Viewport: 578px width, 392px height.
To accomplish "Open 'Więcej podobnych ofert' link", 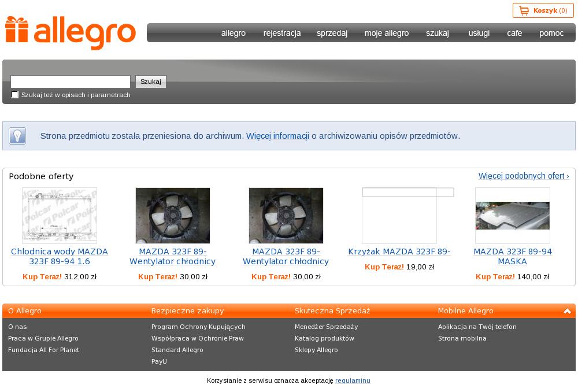I will tap(524, 176).
